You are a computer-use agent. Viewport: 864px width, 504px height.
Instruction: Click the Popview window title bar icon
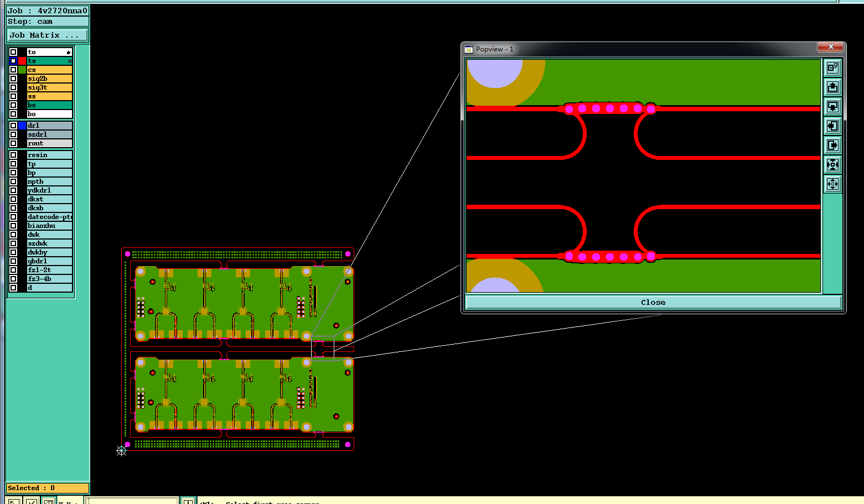point(469,49)
